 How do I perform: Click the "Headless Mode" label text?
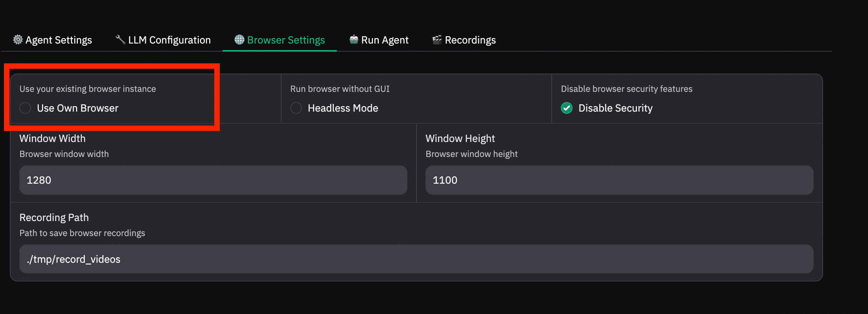tap(343, 108)
